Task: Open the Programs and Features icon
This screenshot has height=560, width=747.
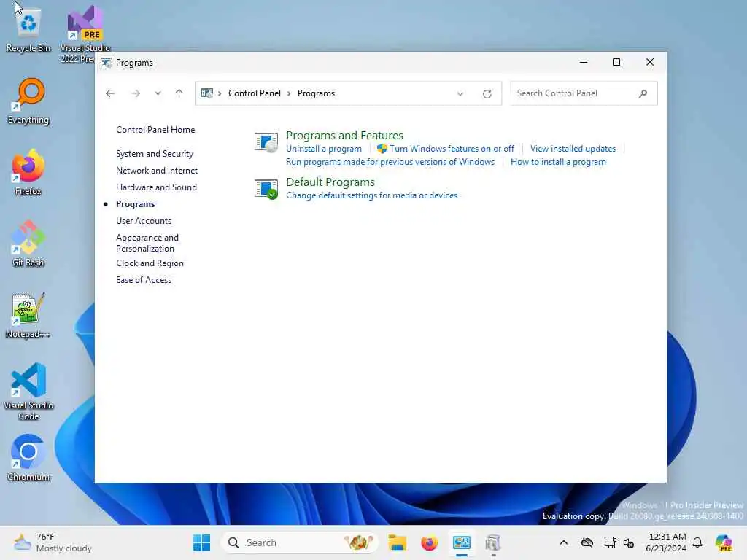Action: click(266, 142)
